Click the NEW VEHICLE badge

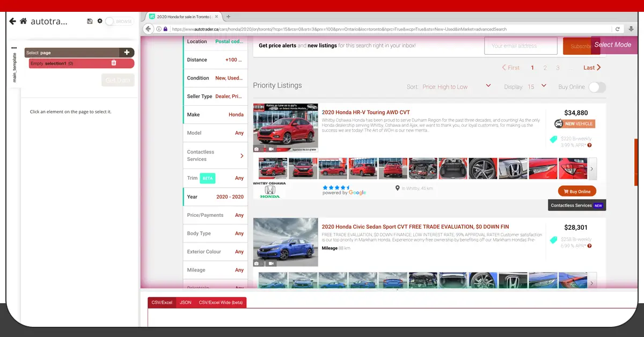pos(575,124)
